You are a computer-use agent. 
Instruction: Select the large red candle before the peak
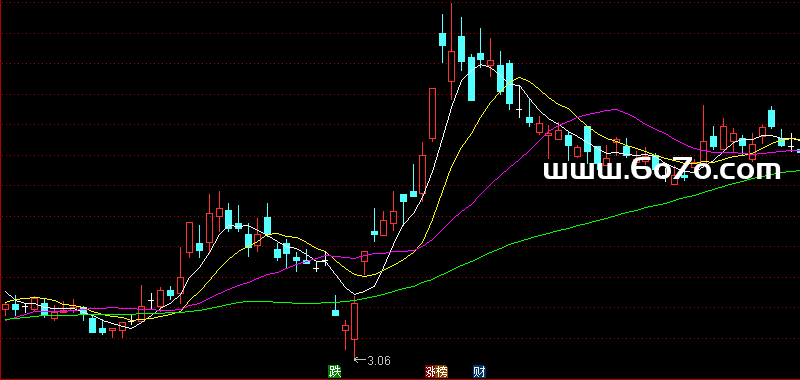pos(433,114)
